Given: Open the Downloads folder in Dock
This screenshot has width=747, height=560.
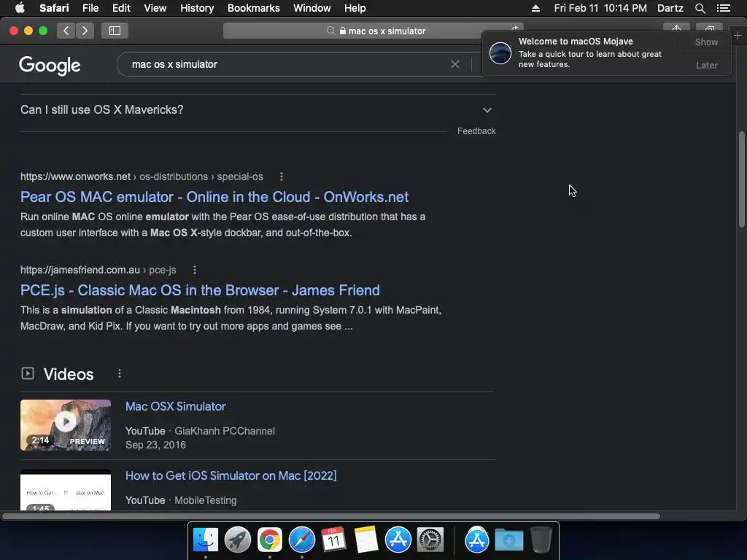Looking at the screenshot, I should click(508, 540).
